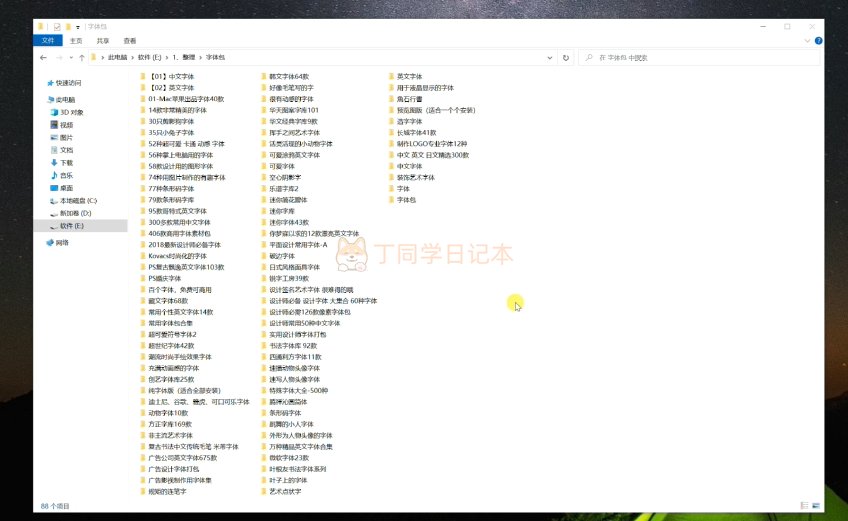
Task: Click the magnifier icon in search box
Action: pos(589,57)
